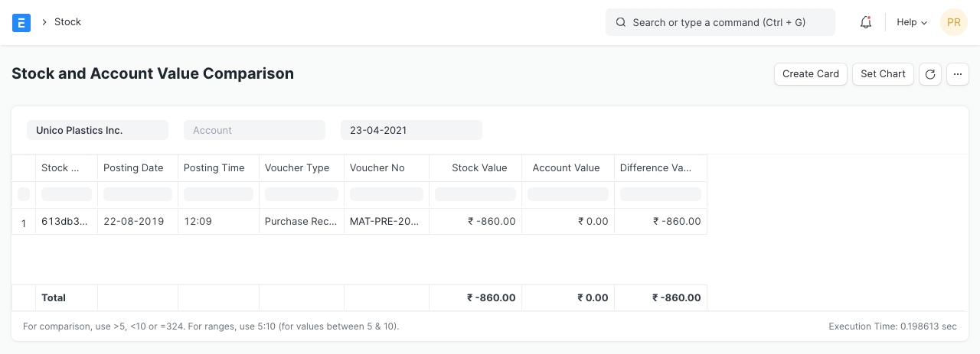Sort by the Posting Date column header
The width and height of the screenshot is (980, 354).
tap(133, 168)
